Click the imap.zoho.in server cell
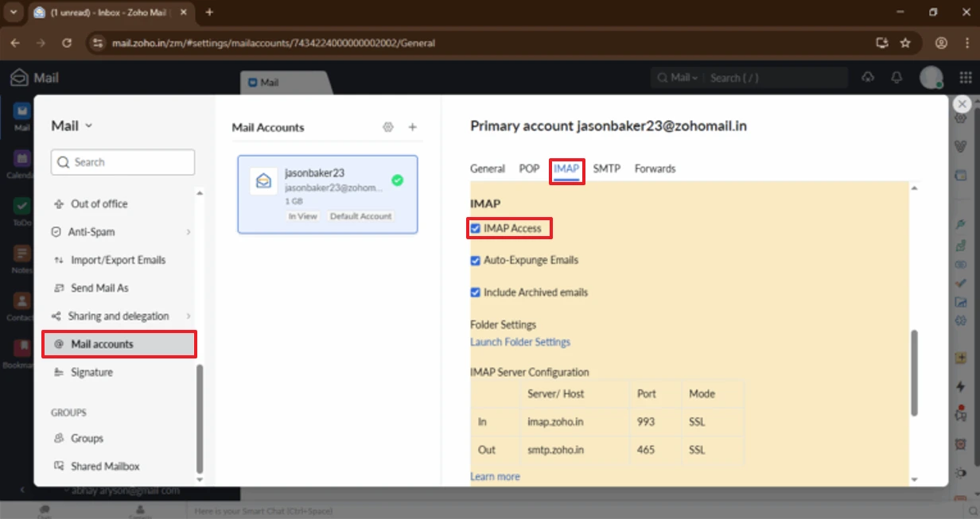The height and width of the screenshot is (519, 980). 575,422
